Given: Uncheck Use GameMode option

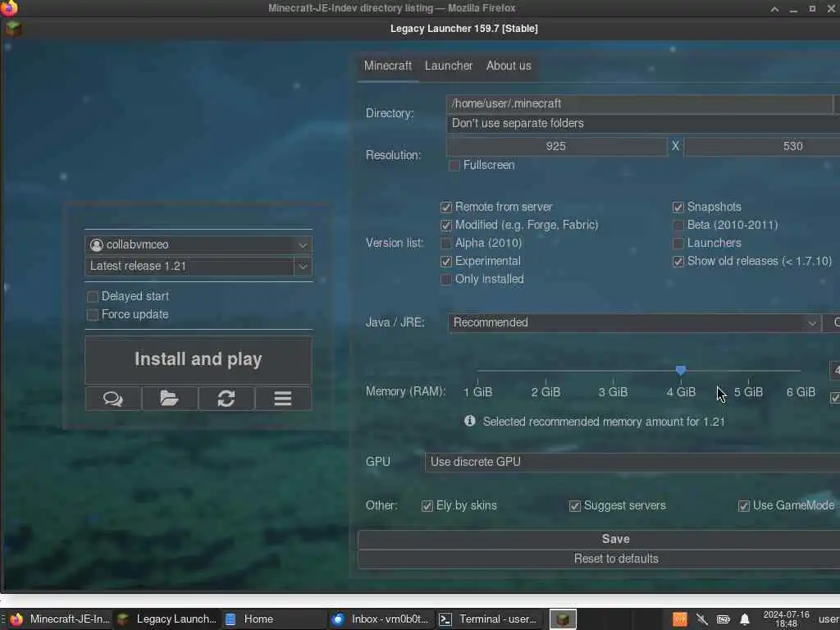Looking at the screenshot, I should pyautogui.click(x=743, y=506).
